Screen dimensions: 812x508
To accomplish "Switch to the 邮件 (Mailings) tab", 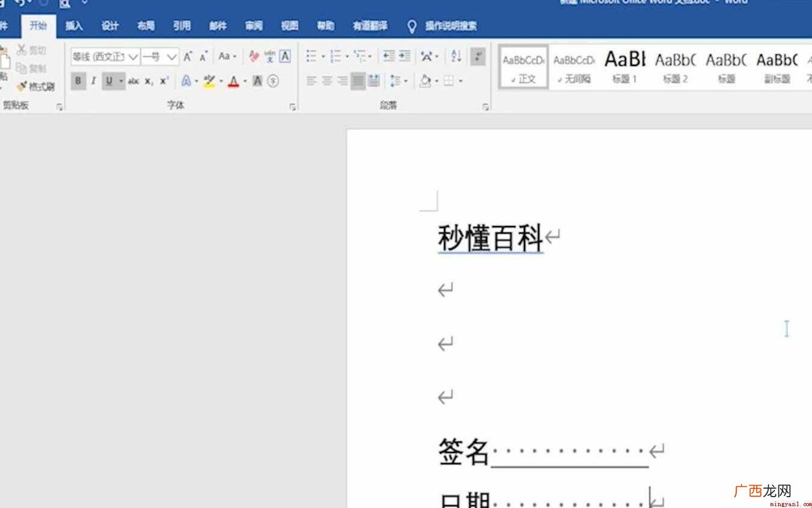I will [218, 26].
